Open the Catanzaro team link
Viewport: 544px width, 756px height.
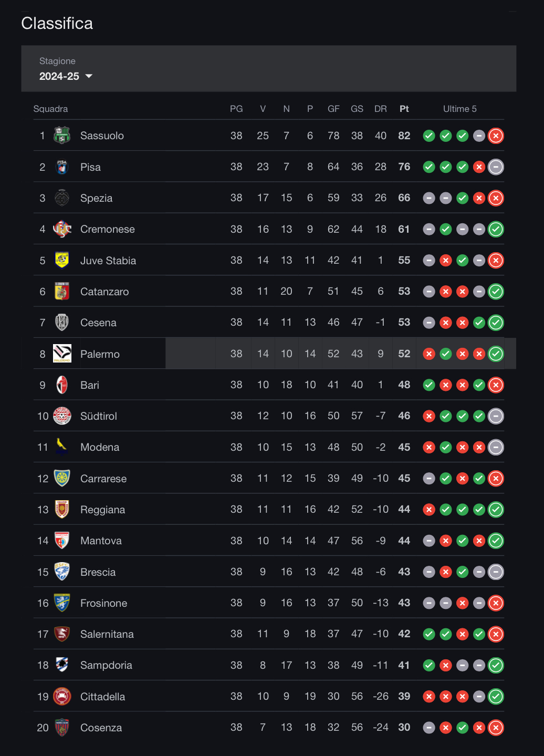(x=104, y=292)
